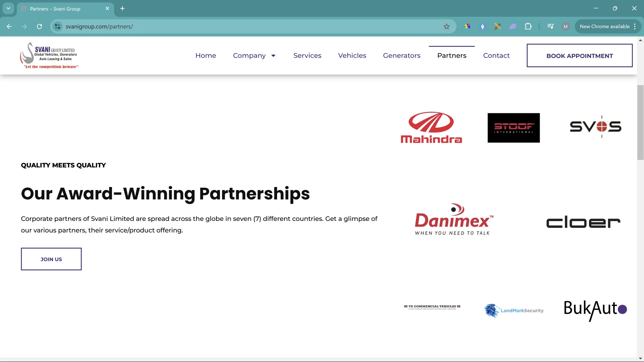Viewport: 644px width, 362px height.
Task: Expand the Company dropdown arrow
Action: coord(273,56)
